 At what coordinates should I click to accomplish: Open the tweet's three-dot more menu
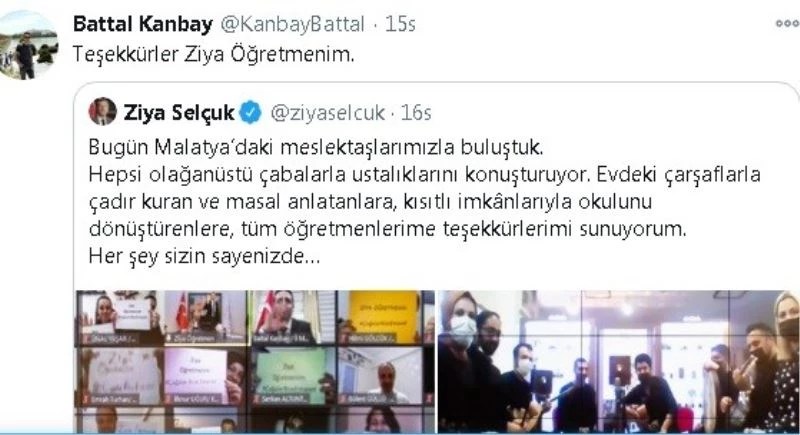click(x=788, y=23)
